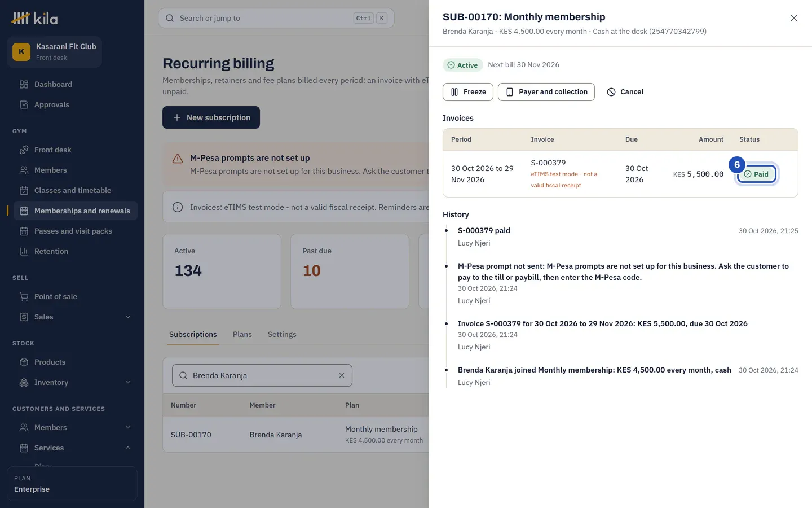Focus the Search or jump to field
Viewport: 812px width, 508px height.
[276, 18]
